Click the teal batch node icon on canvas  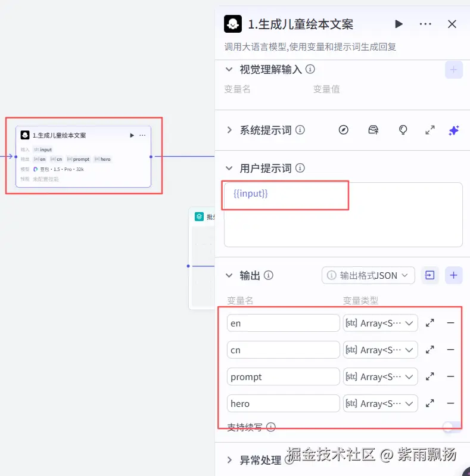[199, 216]
